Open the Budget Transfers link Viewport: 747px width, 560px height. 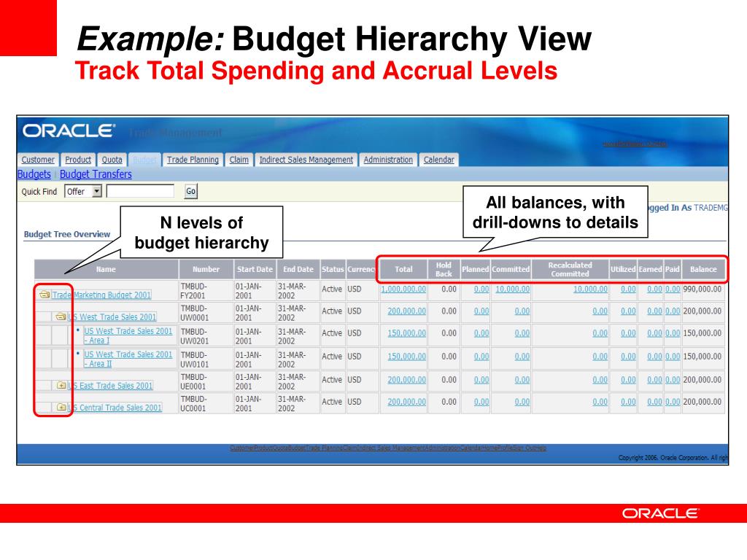[96, 174]
